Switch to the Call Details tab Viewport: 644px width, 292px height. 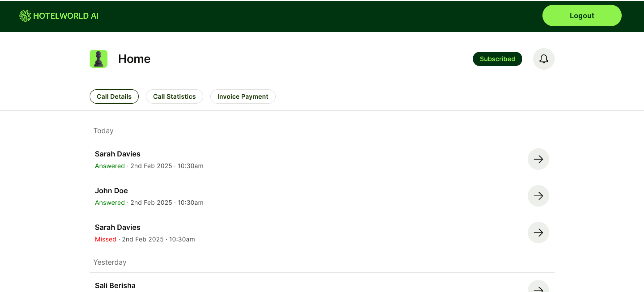click(114, 97)
